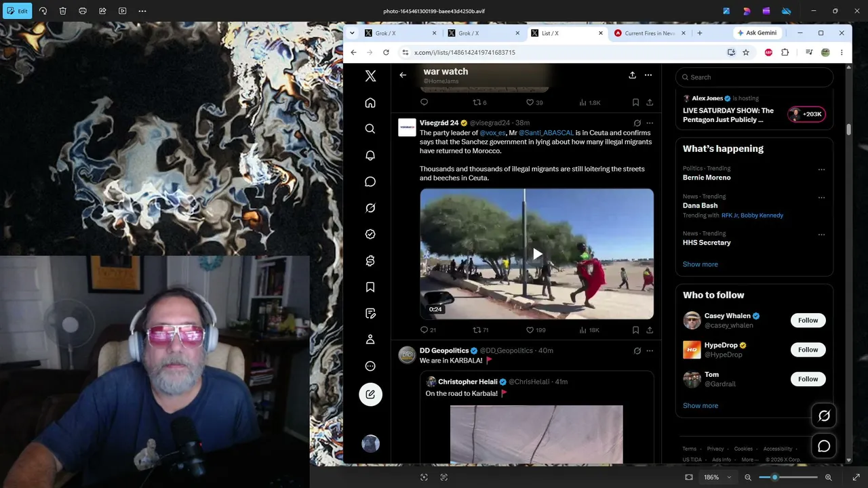Click the back arrow beside war watch

click(x=403, y=75)
